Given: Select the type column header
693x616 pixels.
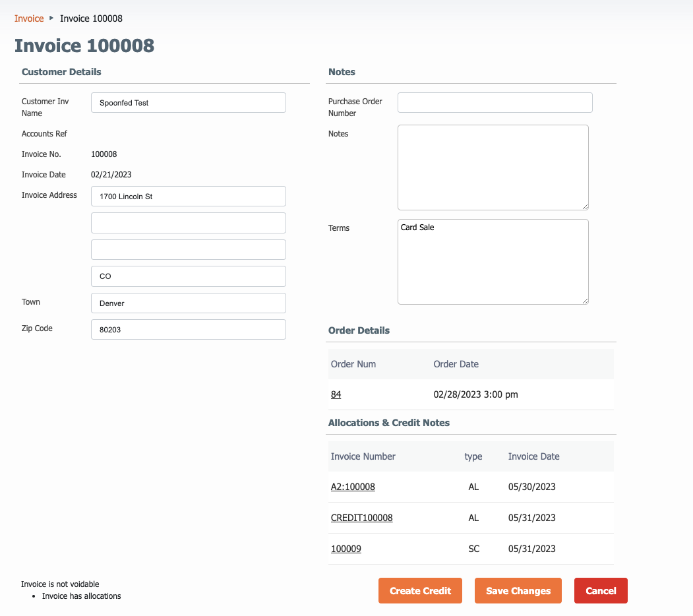Looking at the screenshot, I should 473,456.
